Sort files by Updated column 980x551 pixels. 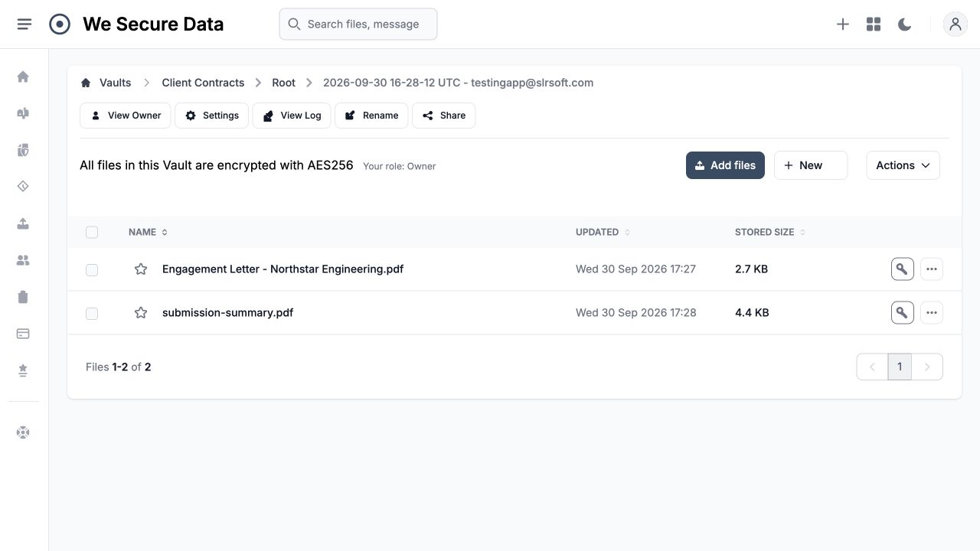[603, 232]
